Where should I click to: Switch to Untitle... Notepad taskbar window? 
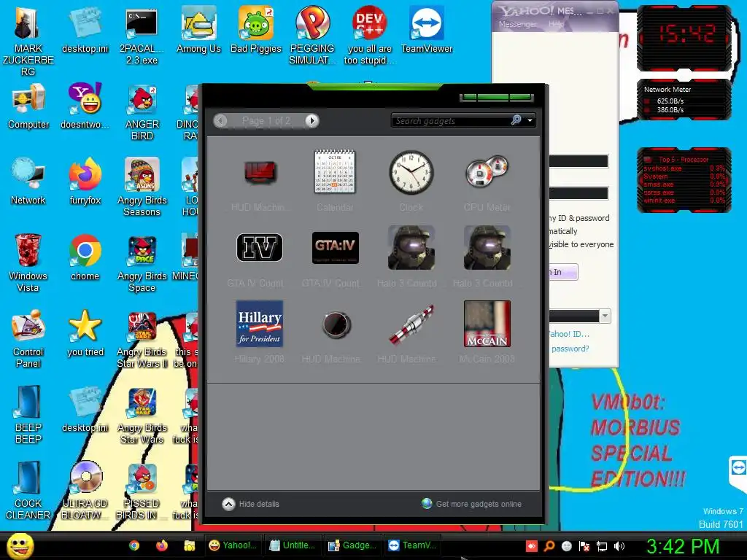(x=293, y=545)
